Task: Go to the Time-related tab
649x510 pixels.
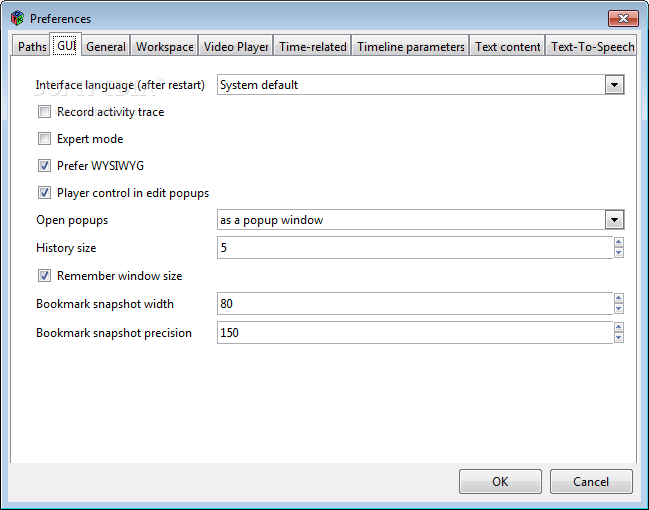Action: (x=312, y=46)
